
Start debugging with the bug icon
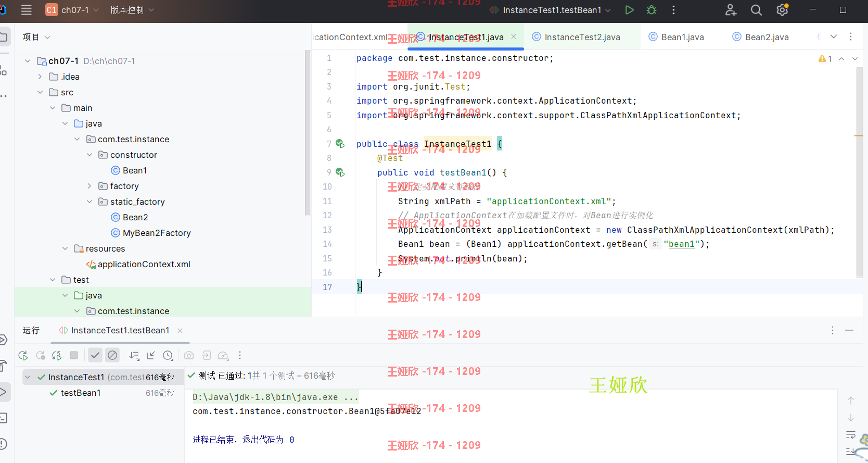point(652,10)
